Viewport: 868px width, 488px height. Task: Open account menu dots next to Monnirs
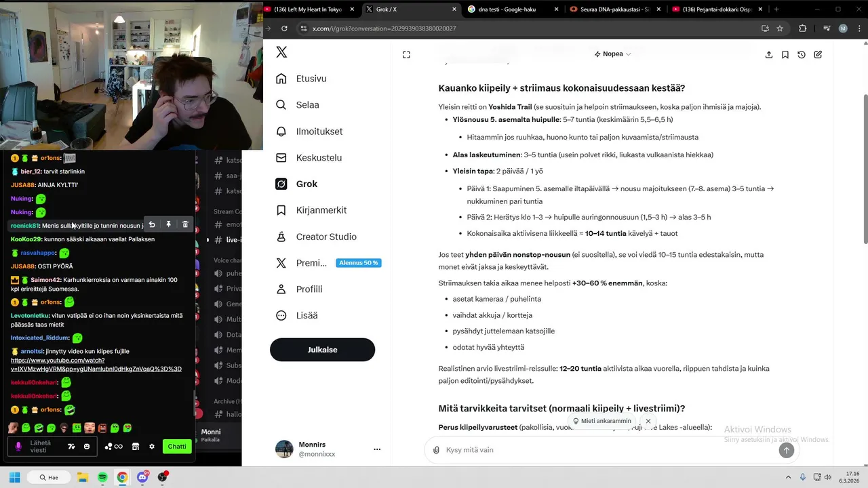tap(377, 449)
